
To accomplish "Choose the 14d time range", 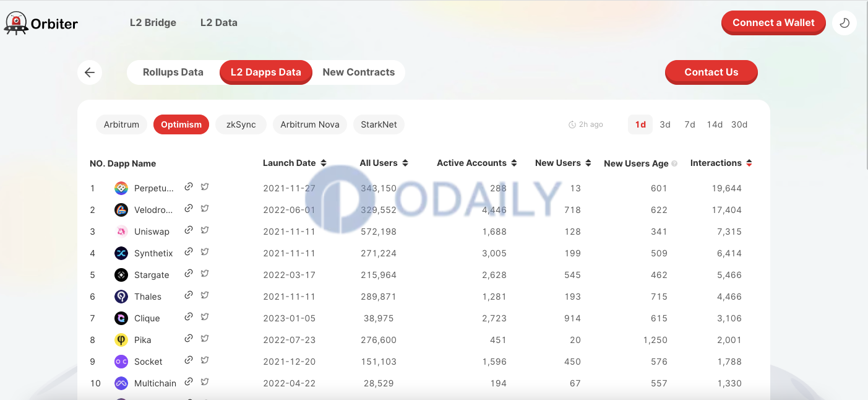I will click(x=715, y=124).
